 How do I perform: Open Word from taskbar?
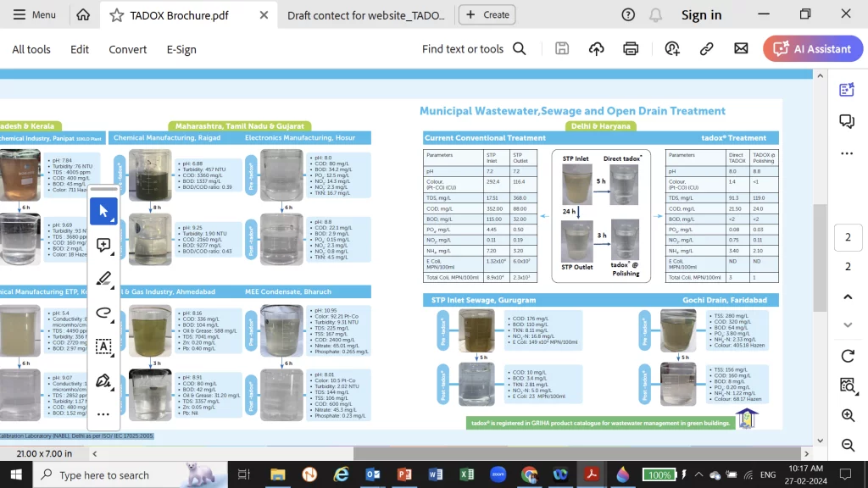436,474
